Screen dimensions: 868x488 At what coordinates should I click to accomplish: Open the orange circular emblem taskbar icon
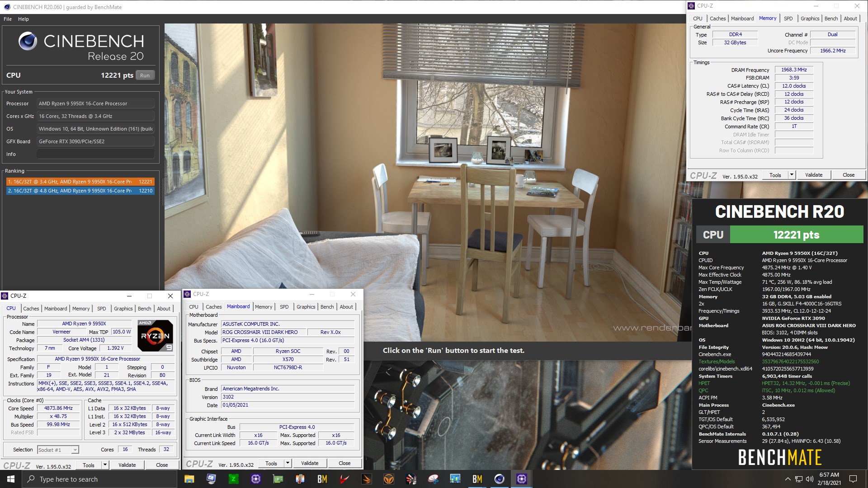pyautogui.click(x=389, y=479)
